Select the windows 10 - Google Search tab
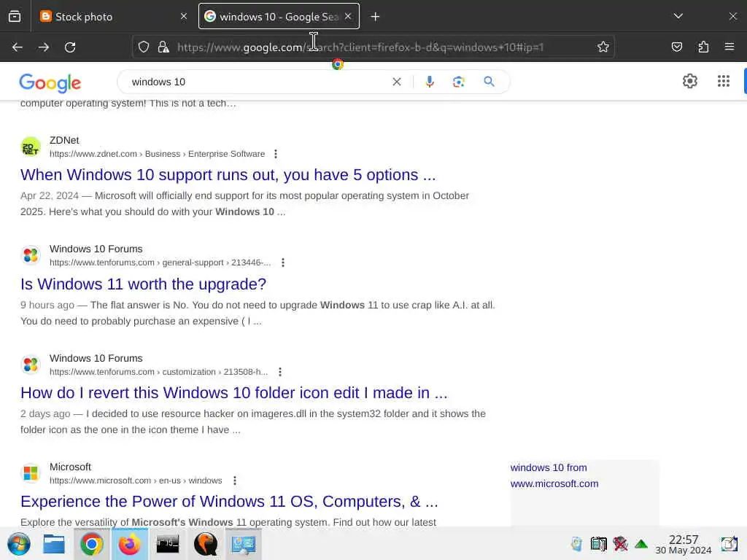747x560 pixels. coord(279,17)
